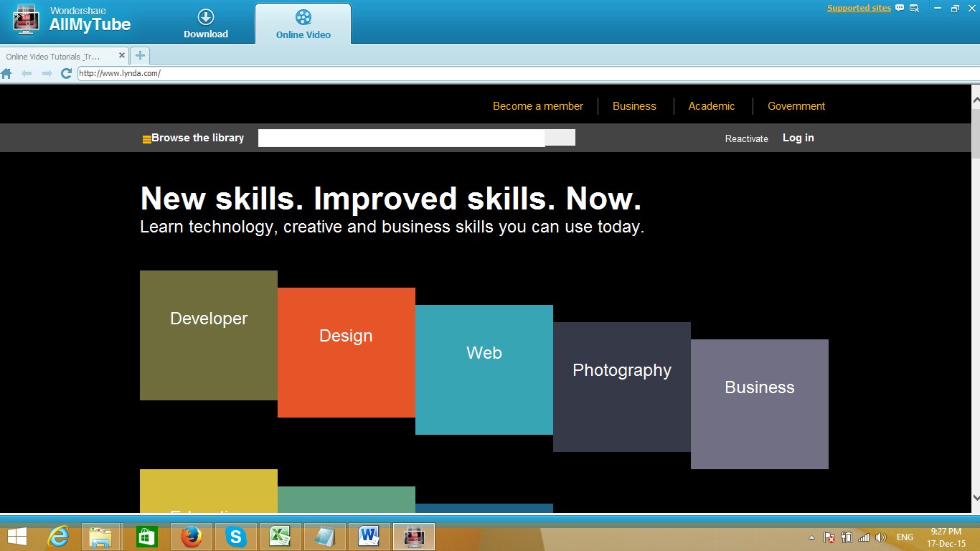Screen dimensions: 980x551
Task: Select the AllMyTube taskbar icon
Action: (x=414, y=537)
